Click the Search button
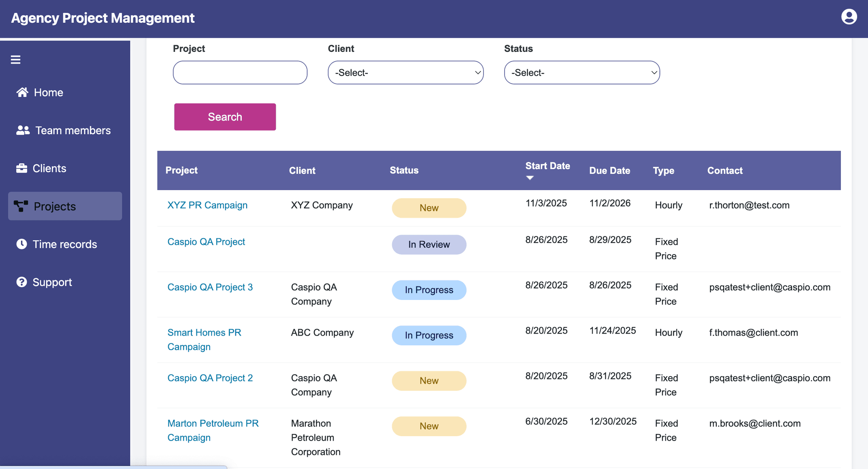 225,117
